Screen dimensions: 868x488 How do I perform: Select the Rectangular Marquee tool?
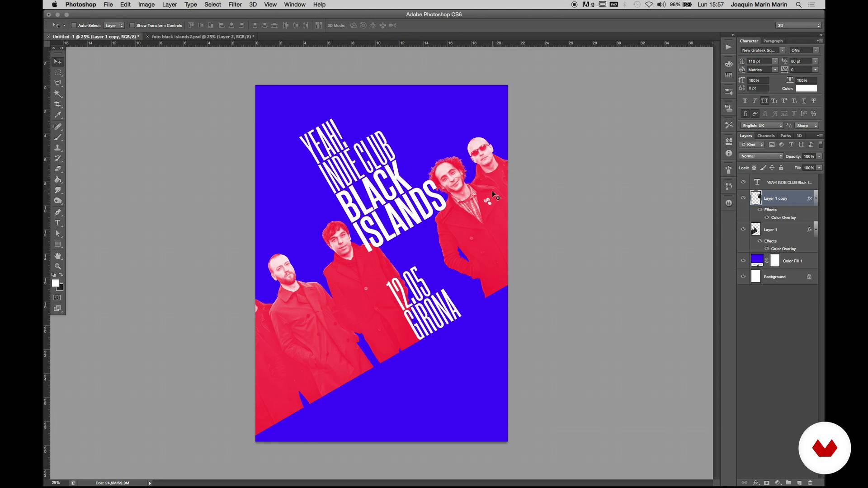coord(58,72)
